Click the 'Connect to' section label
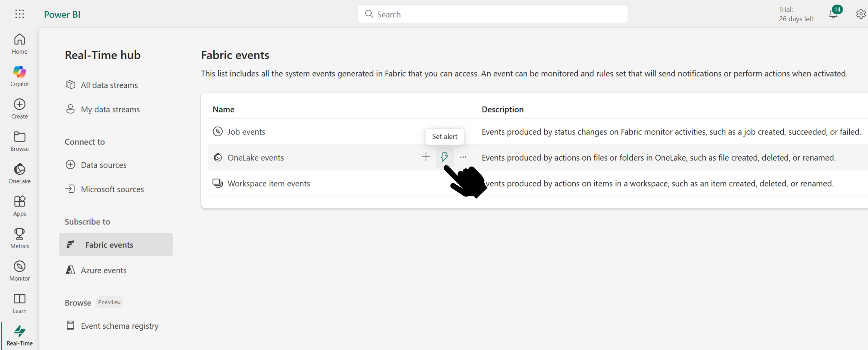 85,142
